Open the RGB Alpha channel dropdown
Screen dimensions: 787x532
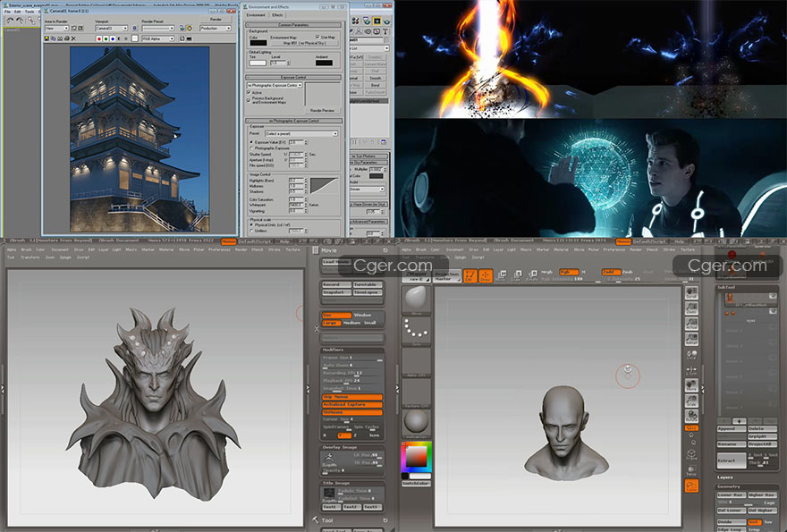157,38
